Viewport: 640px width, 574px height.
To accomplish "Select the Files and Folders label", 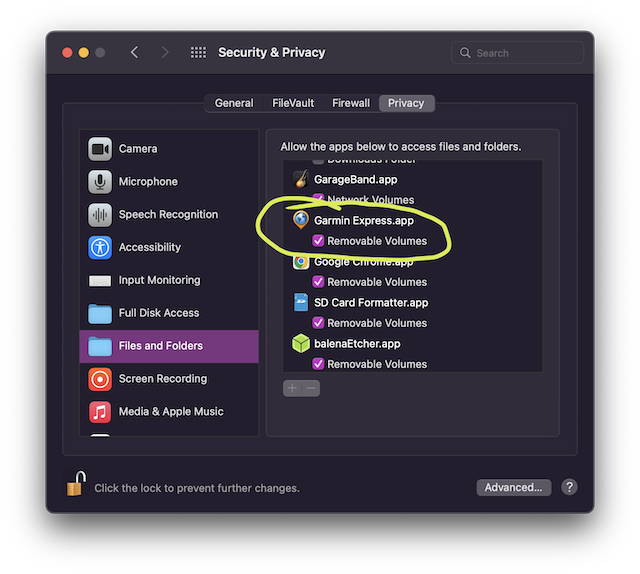I will click(x=161, y=346).
